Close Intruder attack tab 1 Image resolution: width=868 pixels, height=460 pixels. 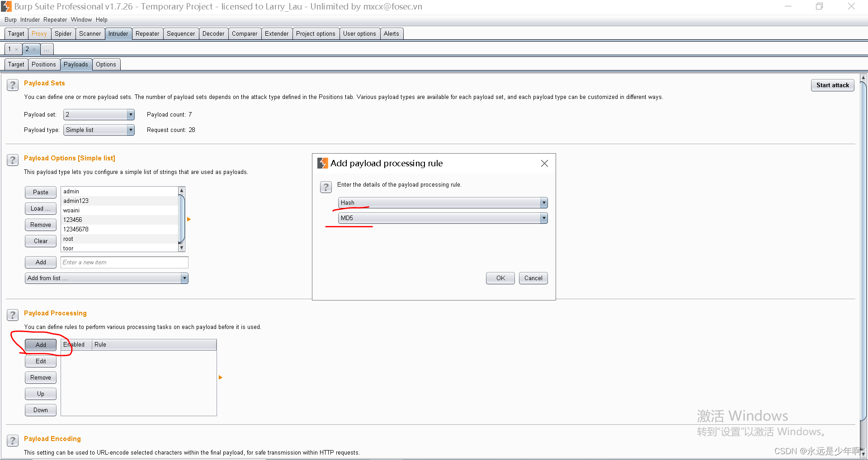(x=16, y=49)
